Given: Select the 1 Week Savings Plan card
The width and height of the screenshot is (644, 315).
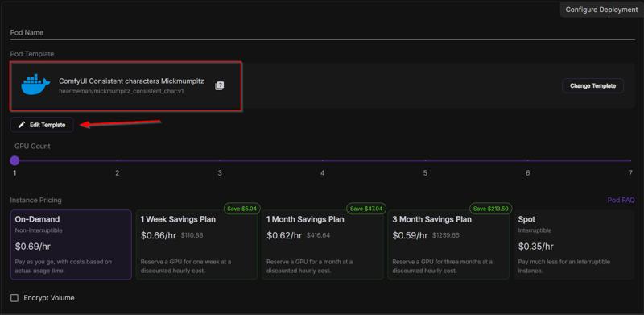Looking at the screenshot, I should (196, 245).
